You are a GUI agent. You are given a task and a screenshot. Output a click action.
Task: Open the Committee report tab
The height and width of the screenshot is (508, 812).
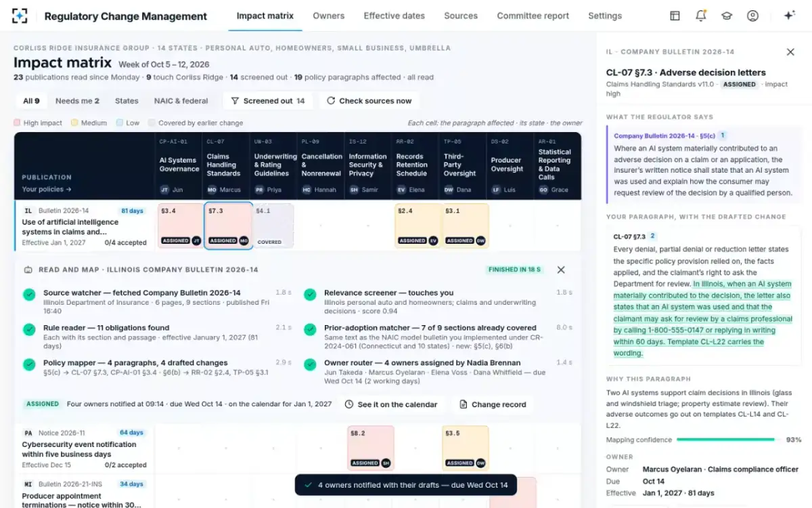coord(533,16)
